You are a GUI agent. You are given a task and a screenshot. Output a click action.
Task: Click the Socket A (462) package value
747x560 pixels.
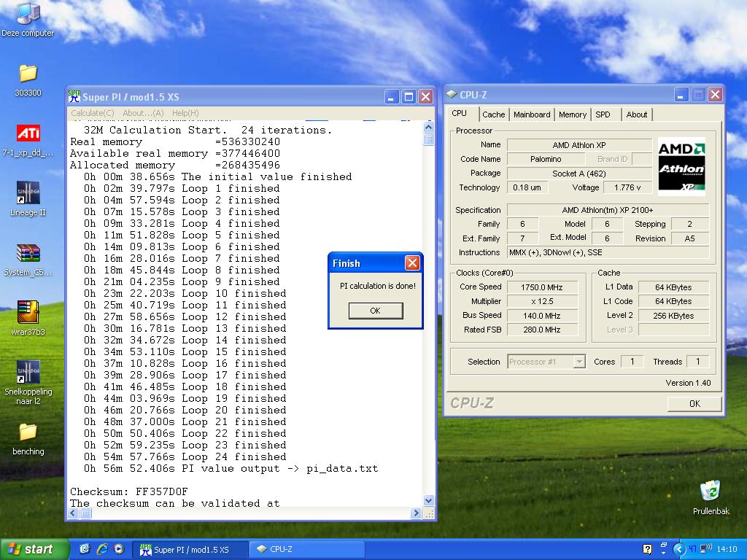tap(578, 174)
